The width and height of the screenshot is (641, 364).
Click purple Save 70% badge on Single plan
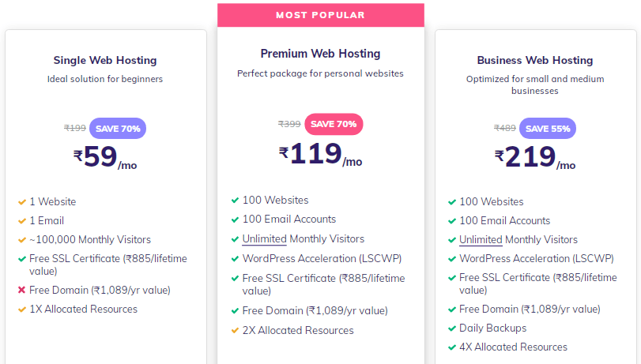pyautogui.click(x=118, y=128)
